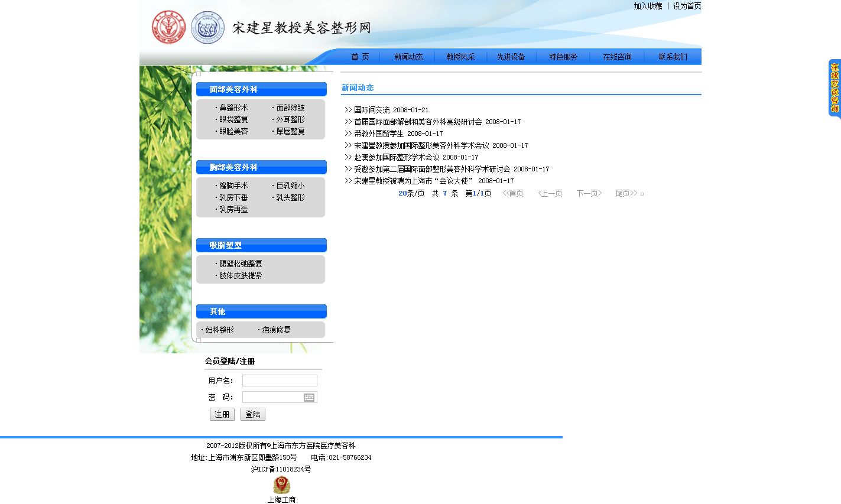This screenshot has width=841, height=504.
Task: Open the floating online consultation widget
Action: 834,88
